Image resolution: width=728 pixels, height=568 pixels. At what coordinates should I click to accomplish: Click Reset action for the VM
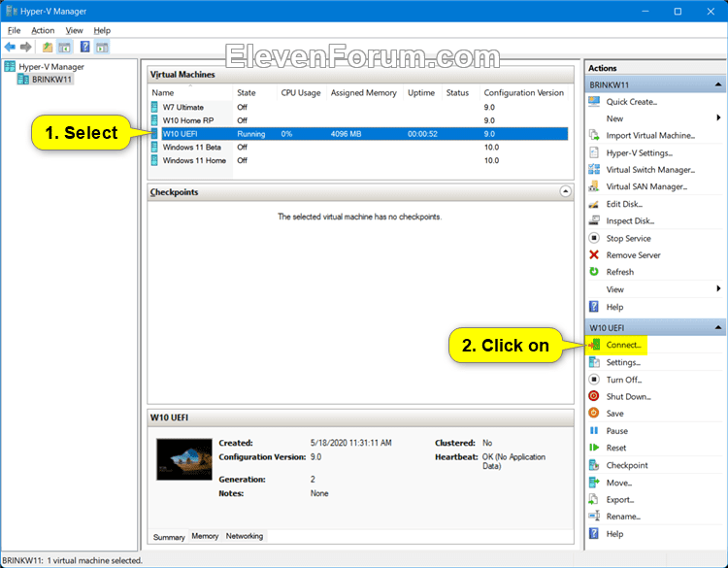click(615, 448)
